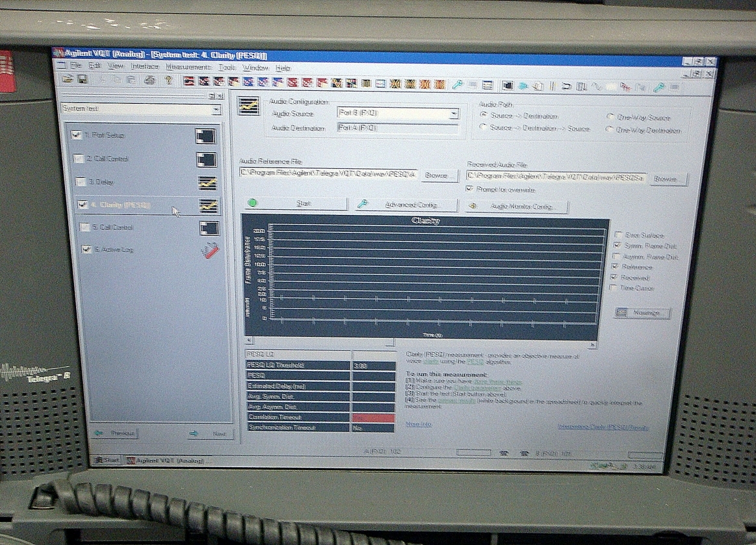This screenshot has height=545, width=756.
Task: Toggle Symm. Frame Dist. checkbox
Action: click(617, 246)
